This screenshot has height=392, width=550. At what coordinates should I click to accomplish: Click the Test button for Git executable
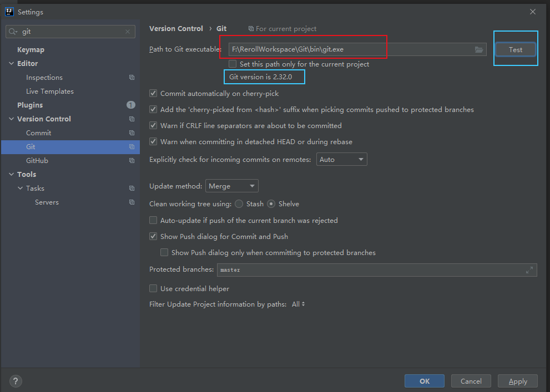click(x=516, y=49)
